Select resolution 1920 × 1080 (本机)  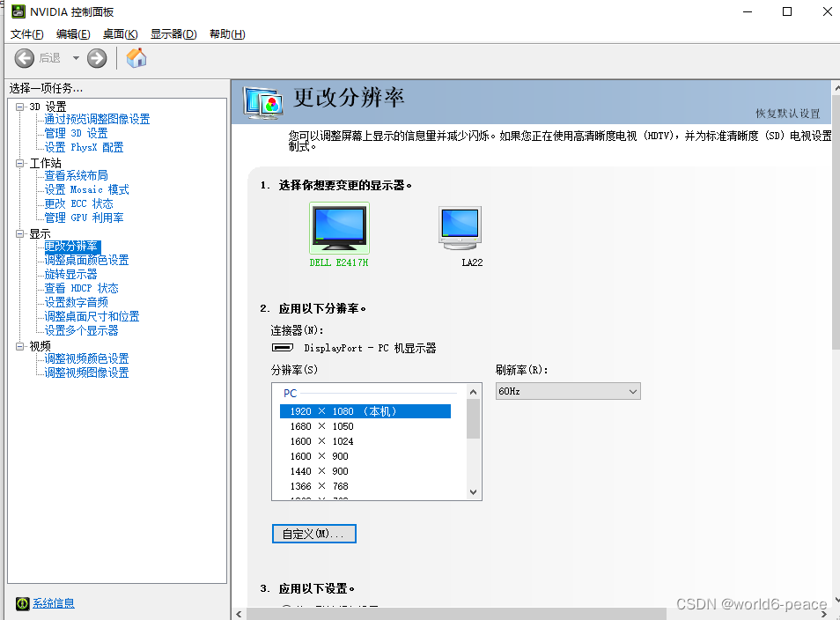click(x=365, y=411)
